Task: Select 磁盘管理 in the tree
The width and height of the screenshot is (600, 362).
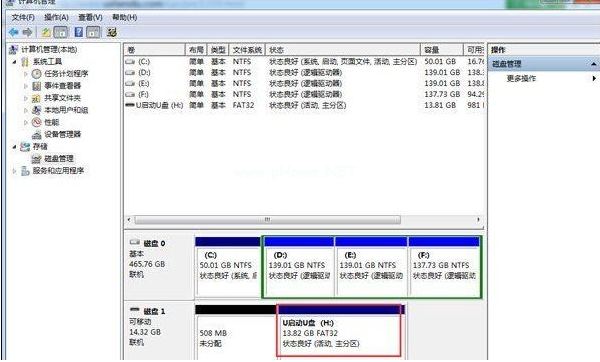Action: coord(59,158)
